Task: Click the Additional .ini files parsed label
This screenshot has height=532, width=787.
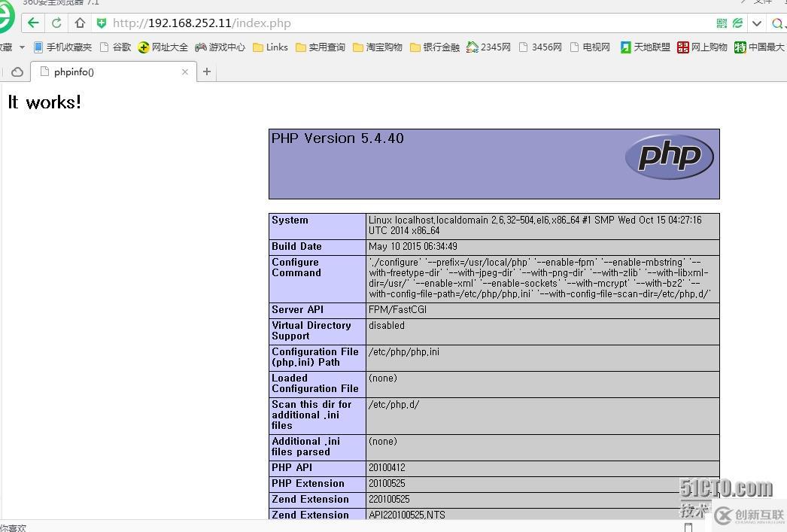Action: click(306, 447)
